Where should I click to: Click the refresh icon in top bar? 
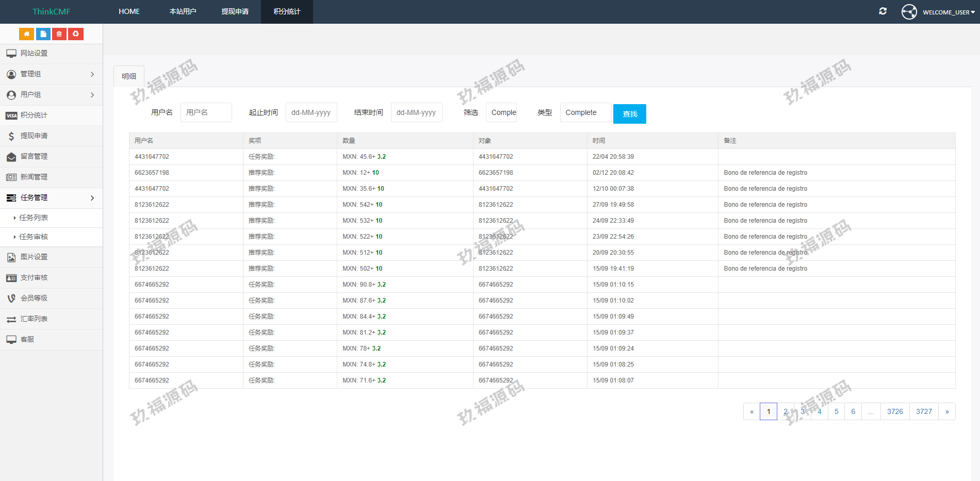883,11
